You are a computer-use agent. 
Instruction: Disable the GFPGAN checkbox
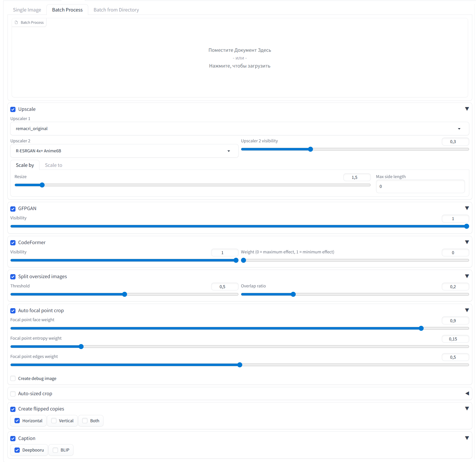13,209
